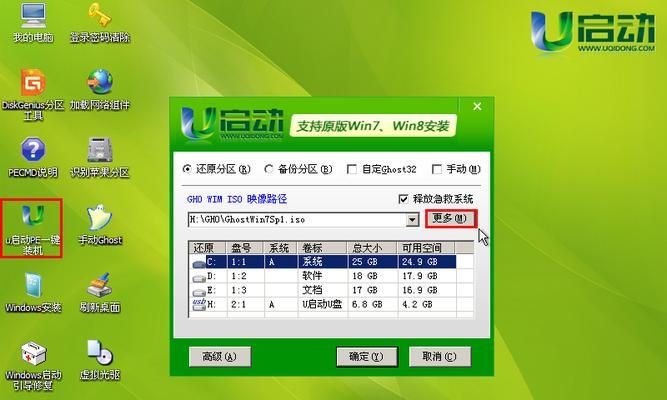The height and width of the screenshot is (400, 667).
Task: Click 确定(Y) button
Action: point(367,357)
